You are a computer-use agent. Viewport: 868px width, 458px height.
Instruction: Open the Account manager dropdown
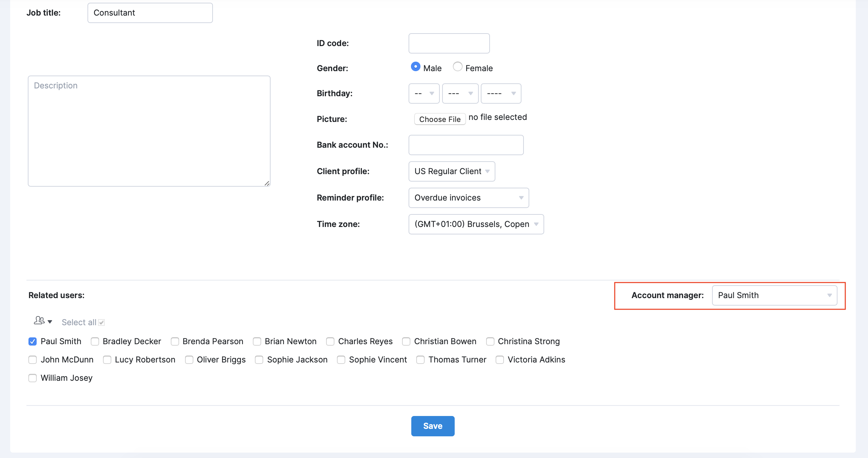coord(774,295)
